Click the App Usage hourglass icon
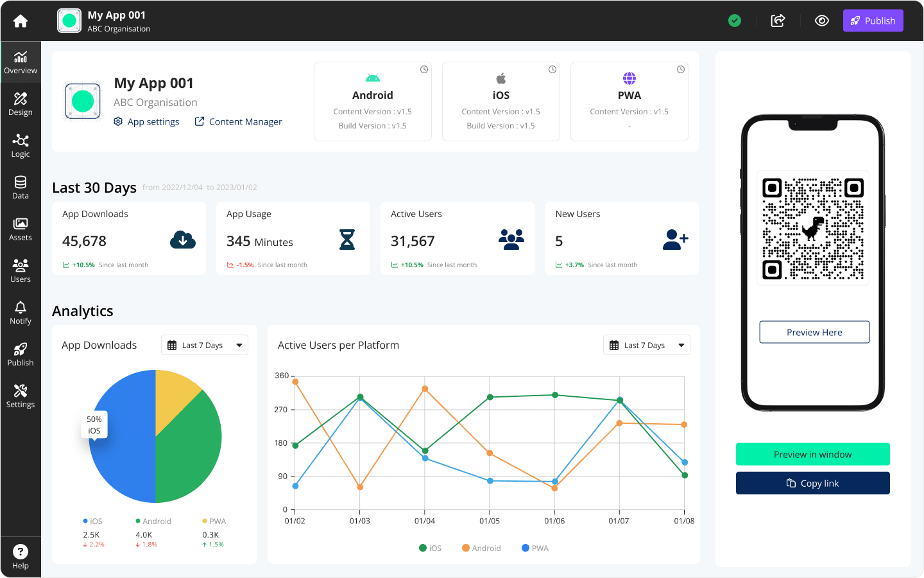The image size is (924, 578). point(347,240)
